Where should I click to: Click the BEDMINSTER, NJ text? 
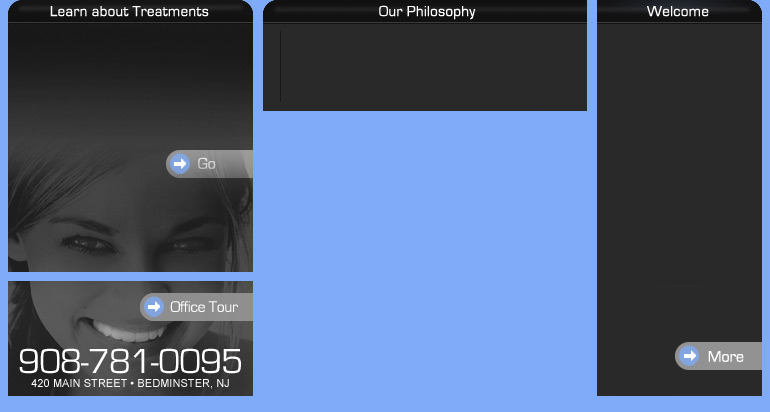(x=183, y=383)
